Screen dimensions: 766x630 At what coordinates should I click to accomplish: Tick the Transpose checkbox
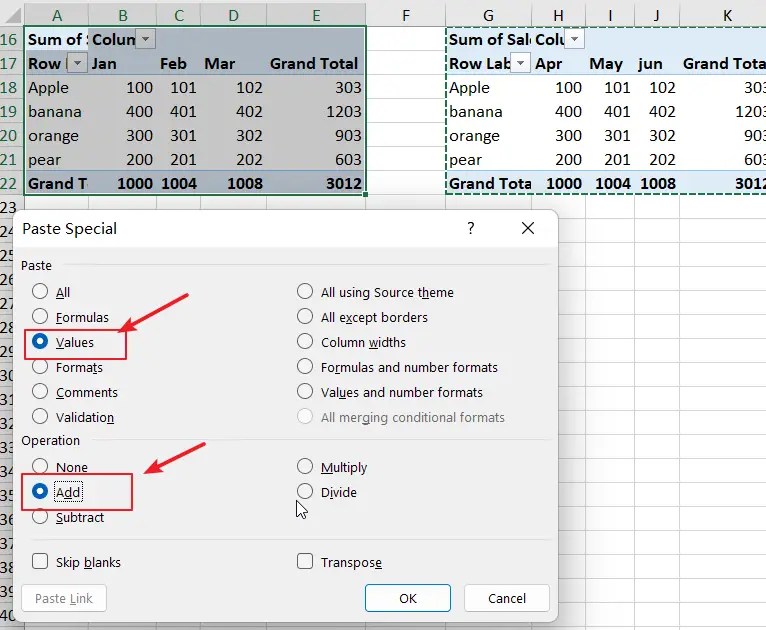click(305, 562)
